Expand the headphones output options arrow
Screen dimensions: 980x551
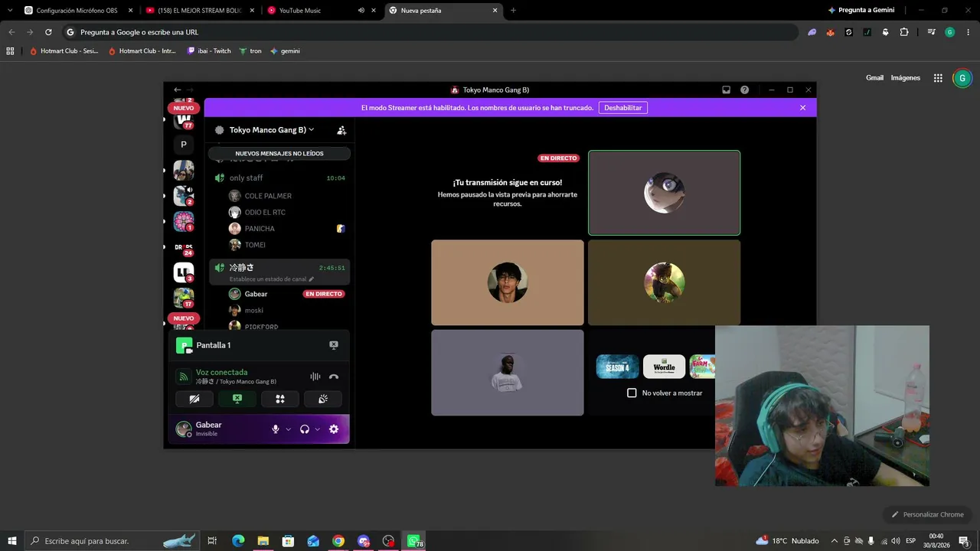318,429
